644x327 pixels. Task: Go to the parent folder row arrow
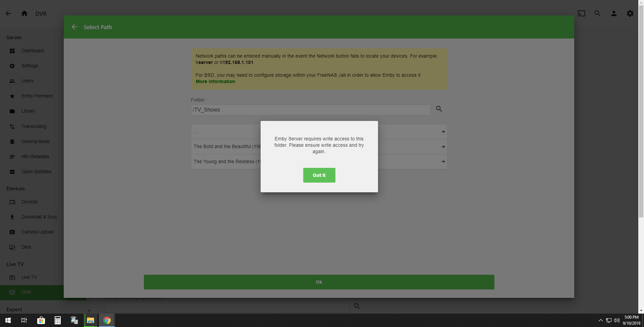pyautogui.click(x=443, y=132)
